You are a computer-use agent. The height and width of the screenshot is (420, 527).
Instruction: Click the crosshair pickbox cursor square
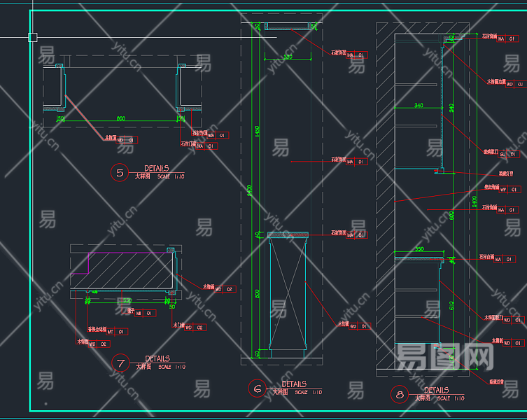tap(32, 37)
